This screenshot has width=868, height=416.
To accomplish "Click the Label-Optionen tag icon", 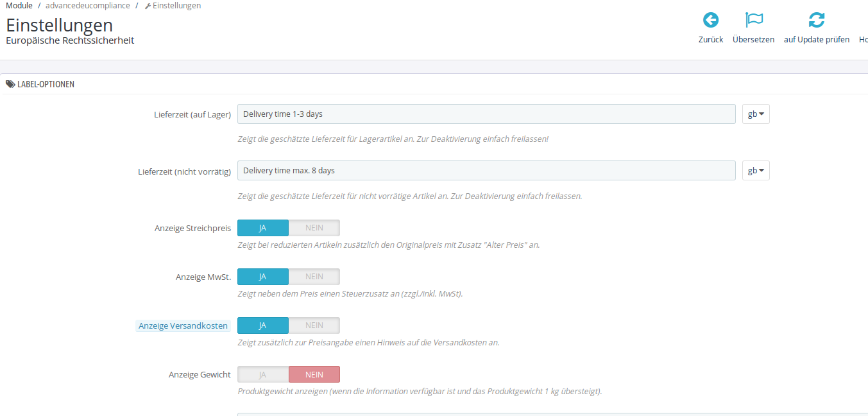I will pos(10,84).
